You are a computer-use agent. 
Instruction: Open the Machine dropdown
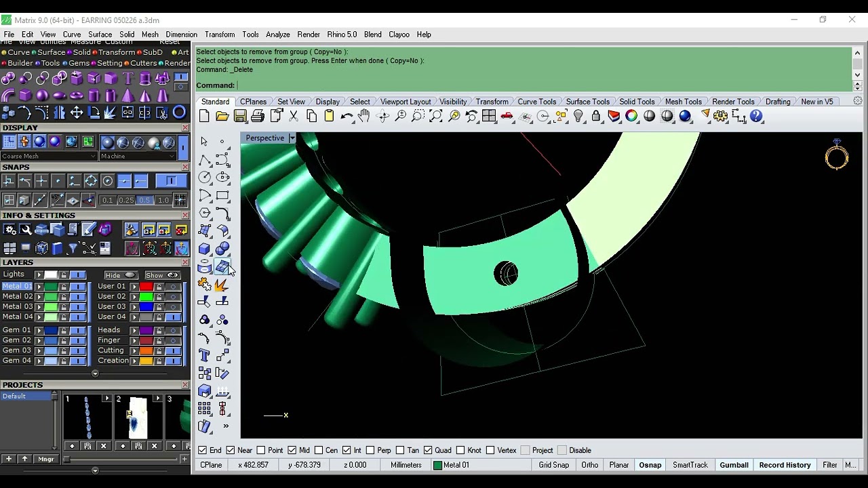138,156
